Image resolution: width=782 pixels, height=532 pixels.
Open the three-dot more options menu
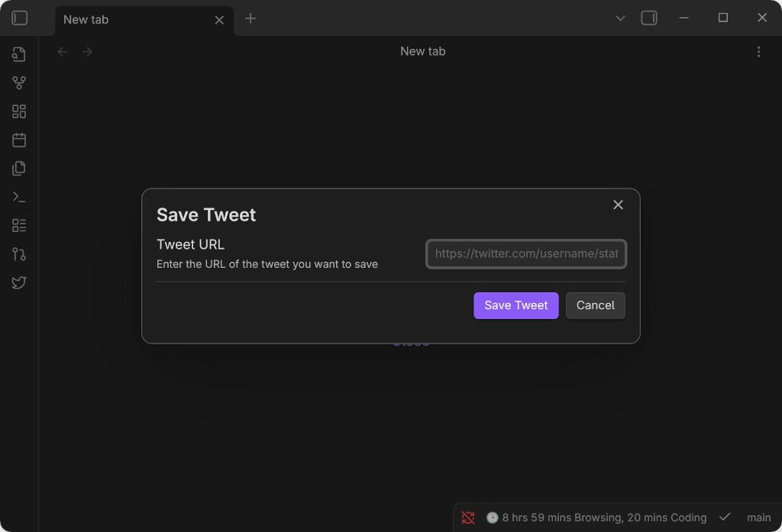coord(758,52)
